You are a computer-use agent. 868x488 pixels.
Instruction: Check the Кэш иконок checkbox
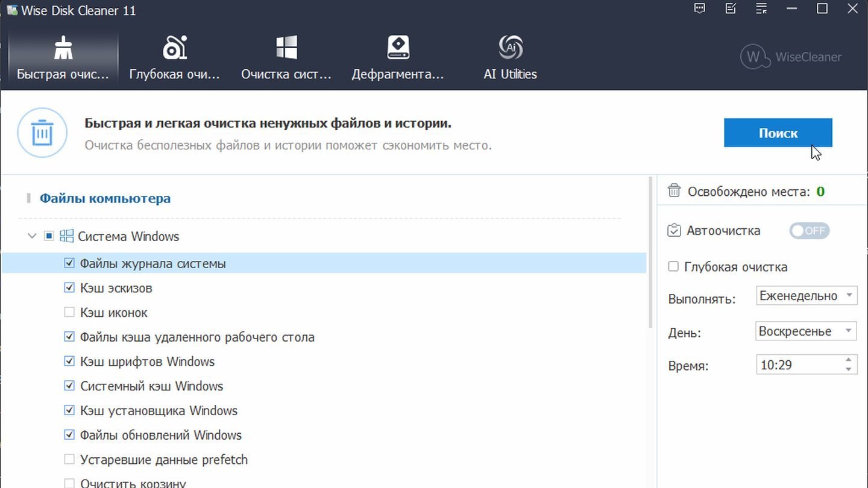[69, 312]
